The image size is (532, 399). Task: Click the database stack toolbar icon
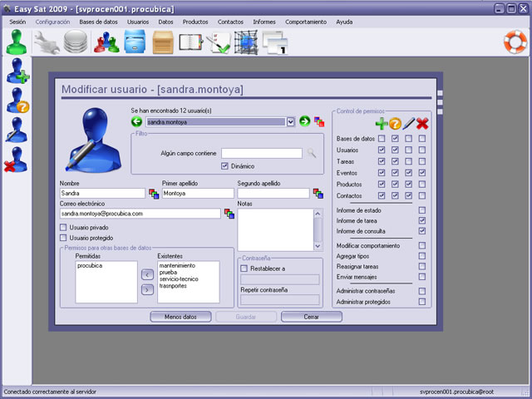tap(76, 42)
